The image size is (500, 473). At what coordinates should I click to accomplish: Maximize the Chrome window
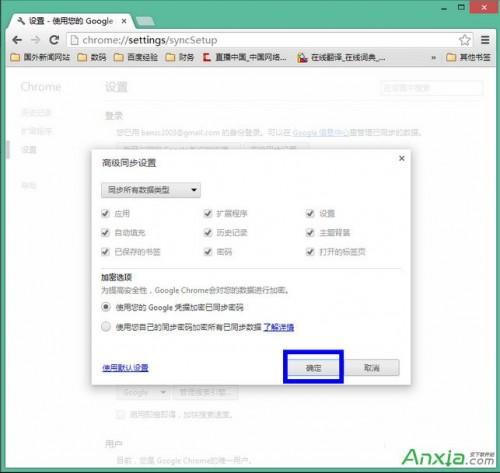pyautogui.click(x=461, y=7)
